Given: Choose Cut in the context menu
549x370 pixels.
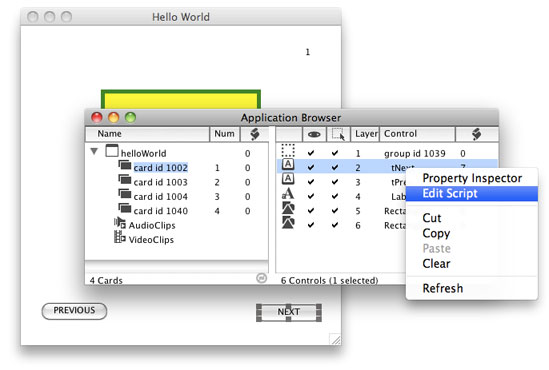Looking at the screenshot, I should [x=472, y=218].
